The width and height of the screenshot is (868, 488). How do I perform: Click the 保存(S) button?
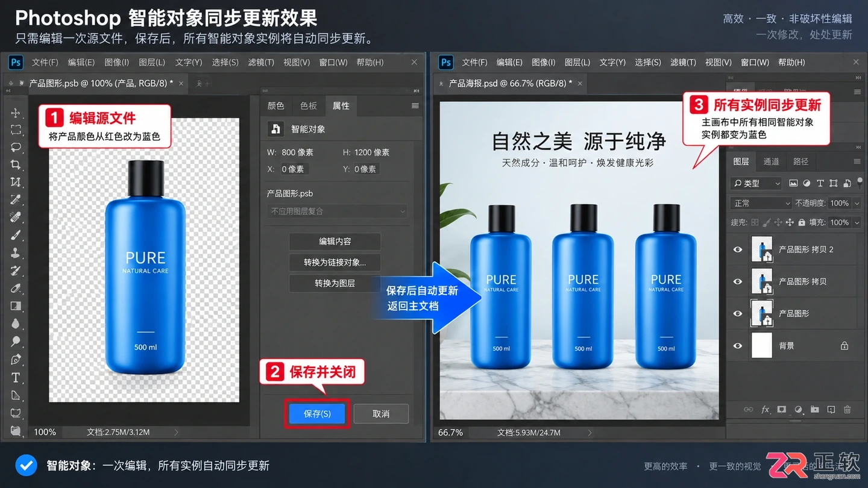(317, 414)
